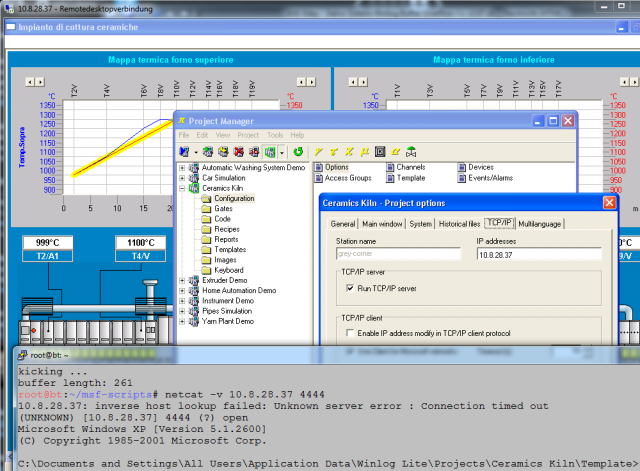This screenshot has height=471, width=640.
Task: Click the green valve toolbar icon
Action: pyautogui.click(x=411, y=152)
